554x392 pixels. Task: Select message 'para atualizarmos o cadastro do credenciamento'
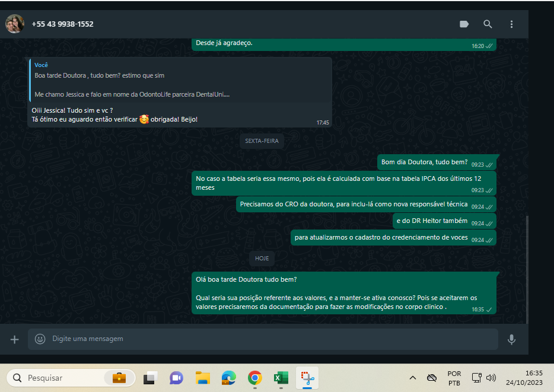393,238
